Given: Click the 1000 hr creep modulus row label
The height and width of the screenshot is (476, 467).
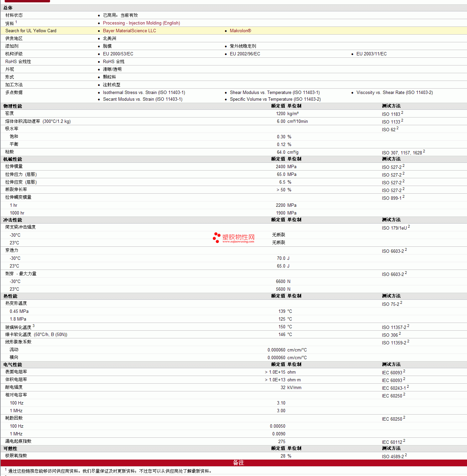Looking at the screenshot, I should 17,213.
